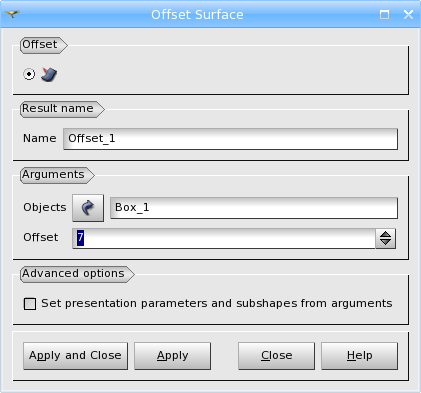
Task: Click the Objects selection arrow button
Action: click(x=88, y=208)
